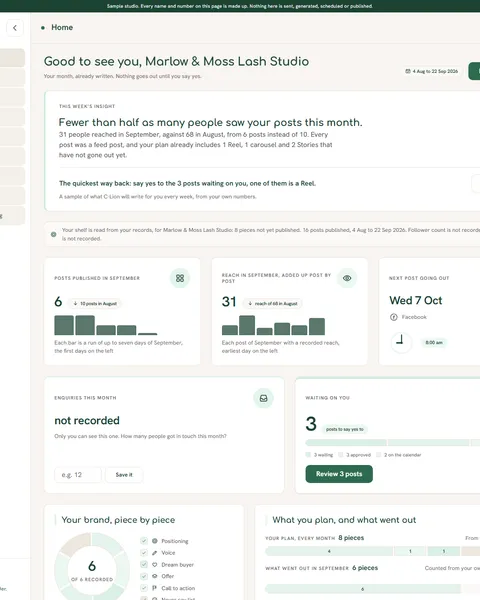
Task: Click the tallest bar in the reach chart
Action: [247, 325]
